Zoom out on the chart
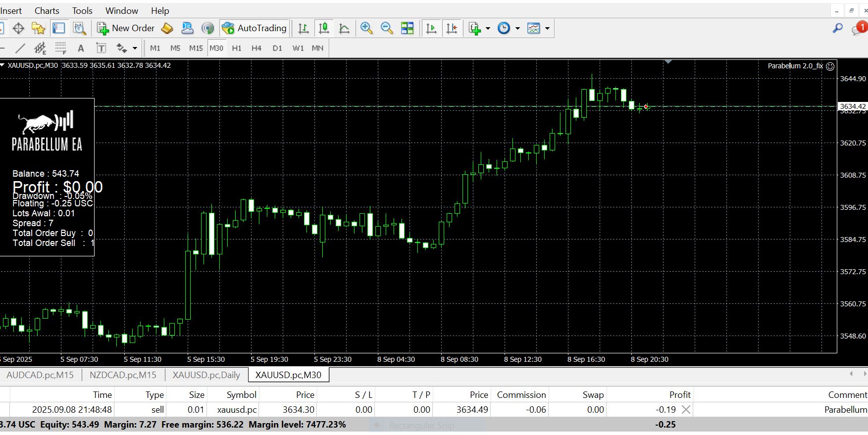Image resolution: width=868 pixels, height=435 pixels. pos(387,28)
